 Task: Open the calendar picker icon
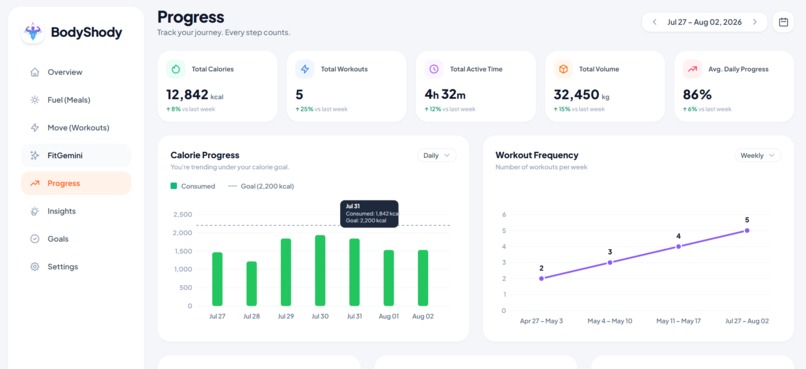(x=783, y=22)
